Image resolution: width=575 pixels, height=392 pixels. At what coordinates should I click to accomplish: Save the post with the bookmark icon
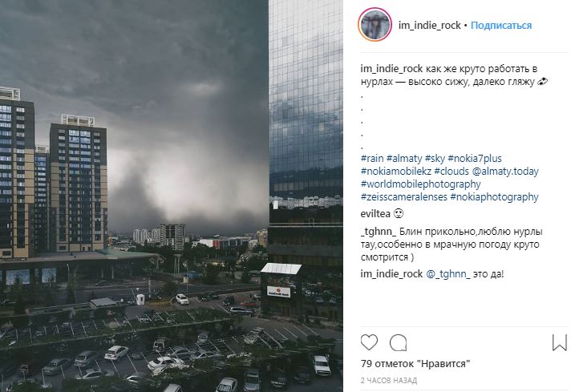point(560,343)
